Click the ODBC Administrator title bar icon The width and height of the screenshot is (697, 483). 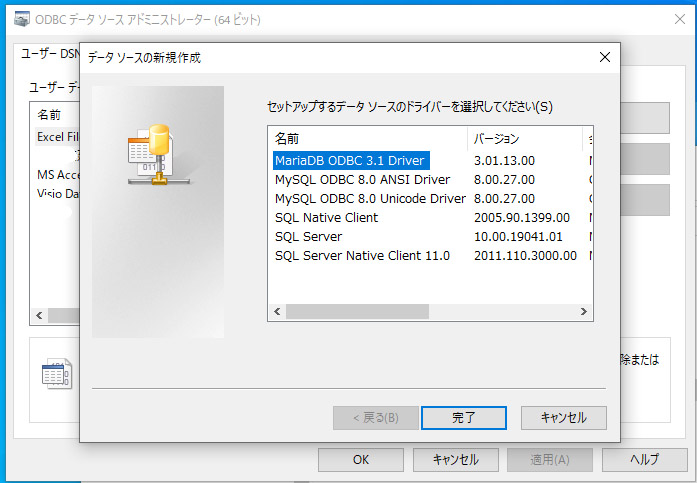click(x=22, y=19)
